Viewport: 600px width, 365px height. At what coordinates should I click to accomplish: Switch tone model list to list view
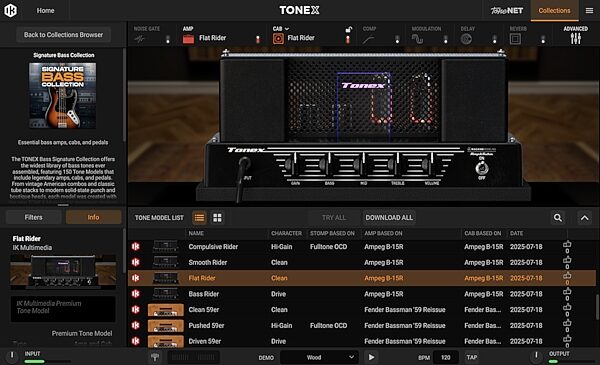[x=199, y=218]
